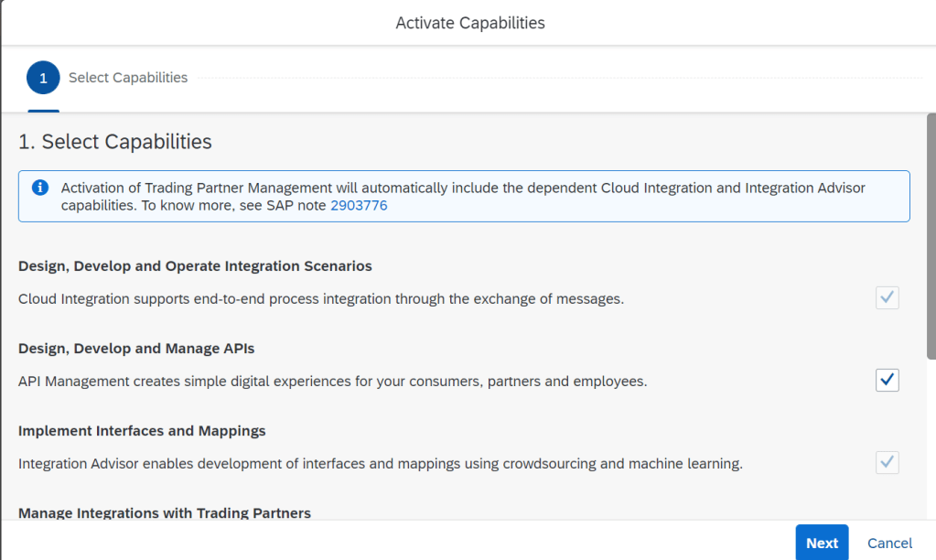
Task: Click the Integration Advisor description text
Action: (x=380, y=463)
